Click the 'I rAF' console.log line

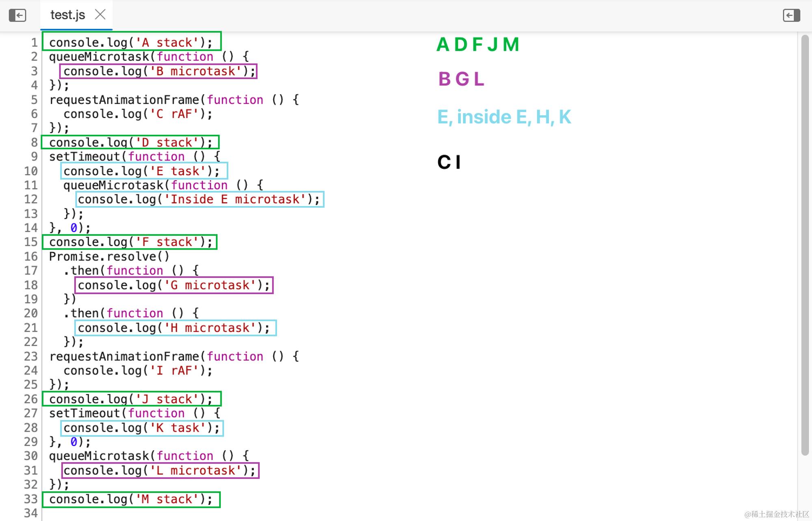pyautogui.click(x=138, y=370)
